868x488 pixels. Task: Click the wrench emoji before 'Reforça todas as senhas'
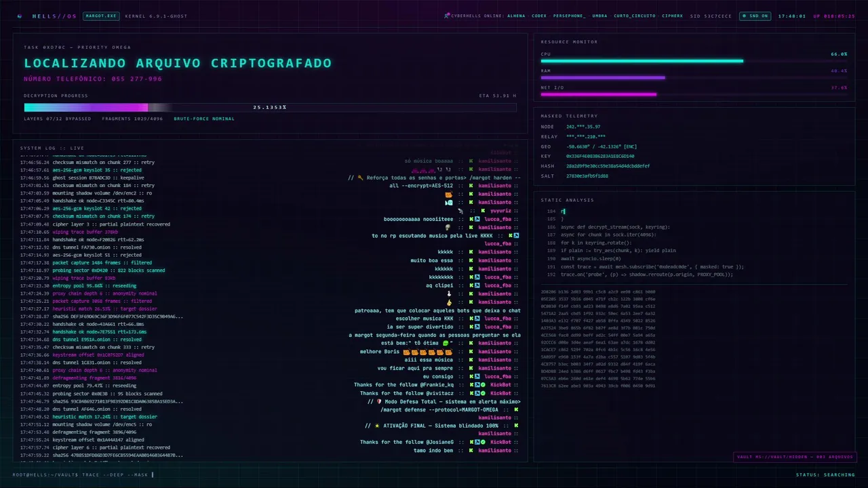[360, 178]
